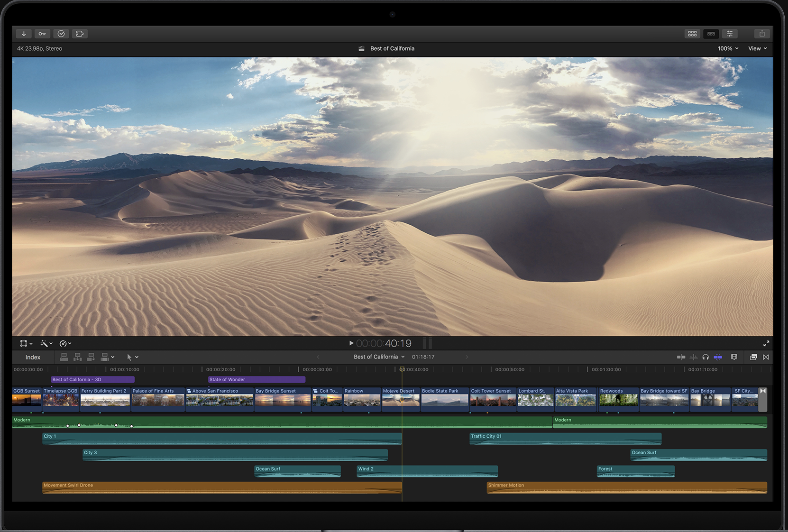
Task: Open the View options dropdown
Action: (x=757, y=48)
